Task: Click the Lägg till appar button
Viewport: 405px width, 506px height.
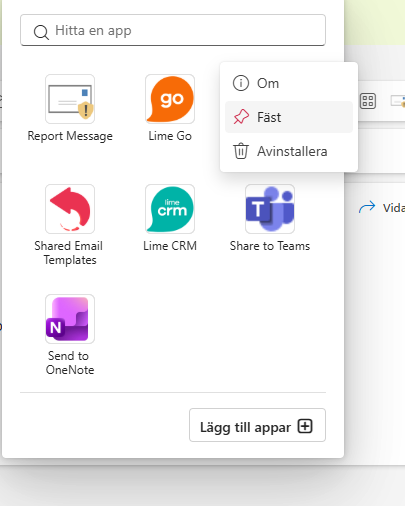Action: click(257, 425)
